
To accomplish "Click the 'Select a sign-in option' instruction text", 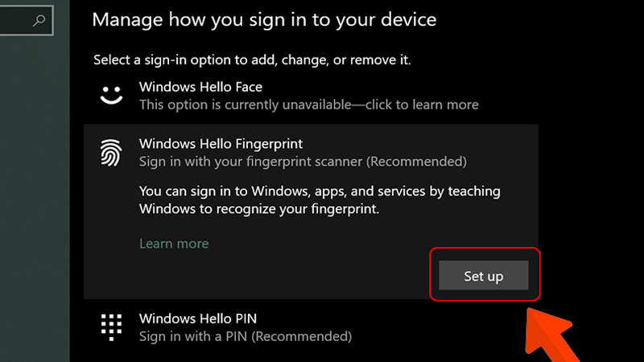I will tap(252, 60).
